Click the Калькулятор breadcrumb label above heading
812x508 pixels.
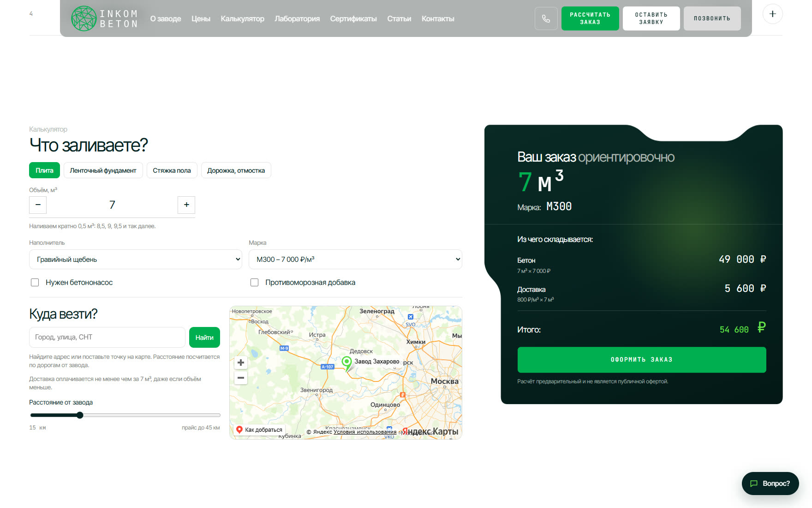(48, 129)
